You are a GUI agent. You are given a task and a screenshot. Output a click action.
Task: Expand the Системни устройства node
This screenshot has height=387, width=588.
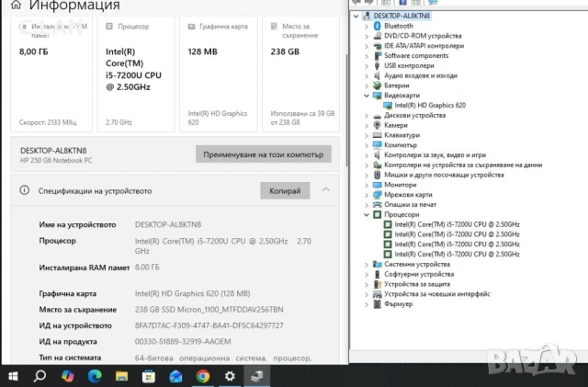click(367, 265)
